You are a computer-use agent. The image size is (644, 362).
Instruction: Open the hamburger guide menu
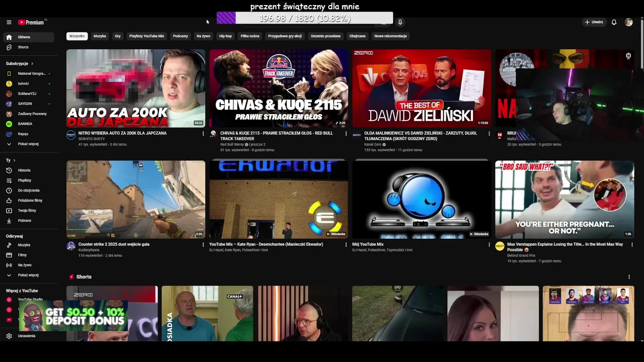point(9,22)
